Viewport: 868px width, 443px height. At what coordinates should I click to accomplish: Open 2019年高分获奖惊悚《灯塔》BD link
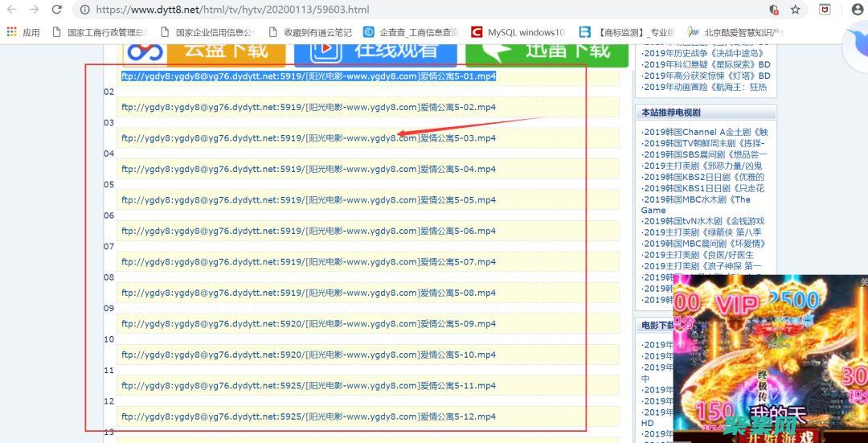tap(707, 76)
